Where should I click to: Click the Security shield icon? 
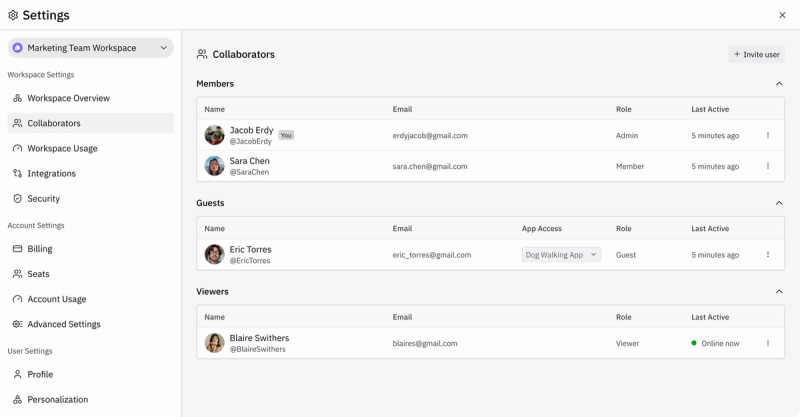[x=17, y=199]
